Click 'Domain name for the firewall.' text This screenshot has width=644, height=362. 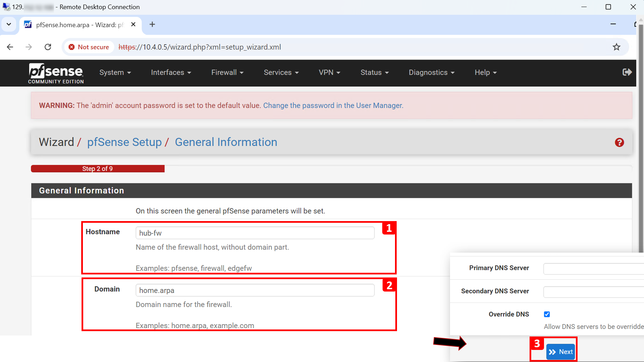(x=184, y=305)
